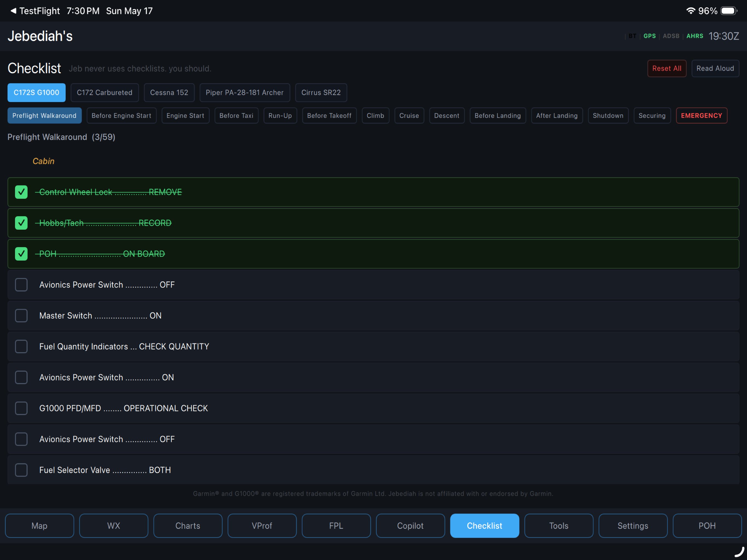Open the Before Takeoff phase
This screenshot has width=747, height=560.
pos(329,115)
